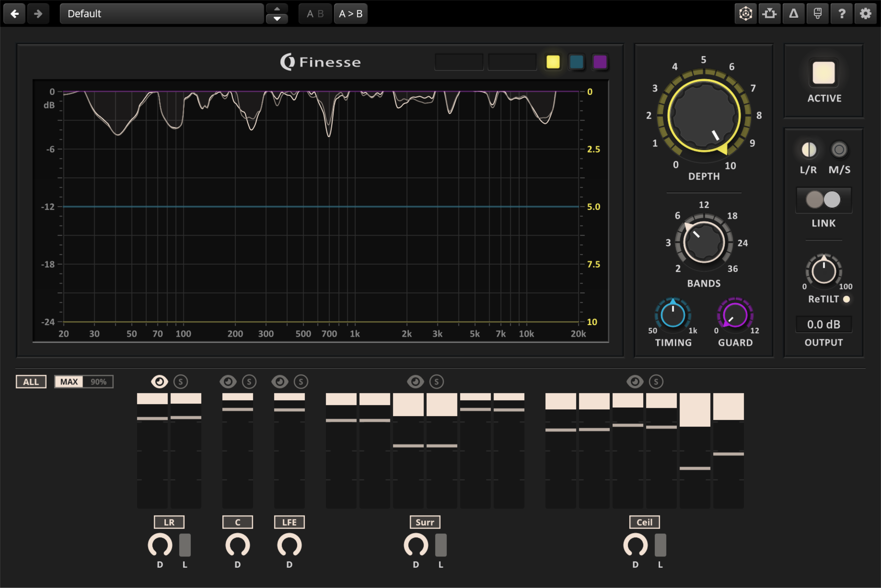The height and width of the screenshot is (588, 881).
Task: Click the A > B copy button
Action: (x=351, y=14)
